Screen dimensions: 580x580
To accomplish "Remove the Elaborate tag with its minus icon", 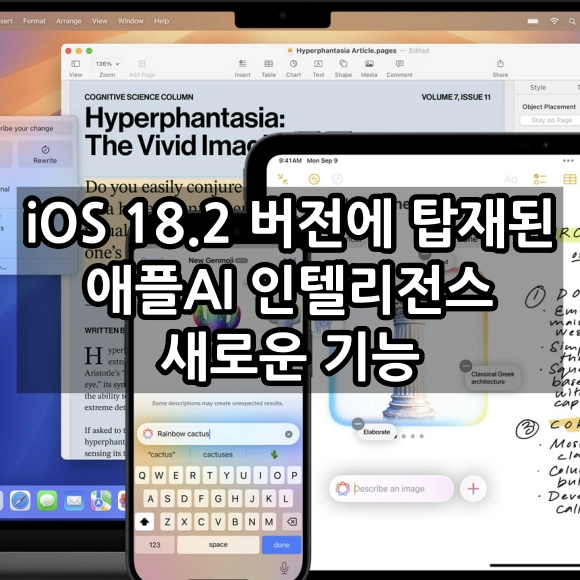I will (x=358, y=424).
